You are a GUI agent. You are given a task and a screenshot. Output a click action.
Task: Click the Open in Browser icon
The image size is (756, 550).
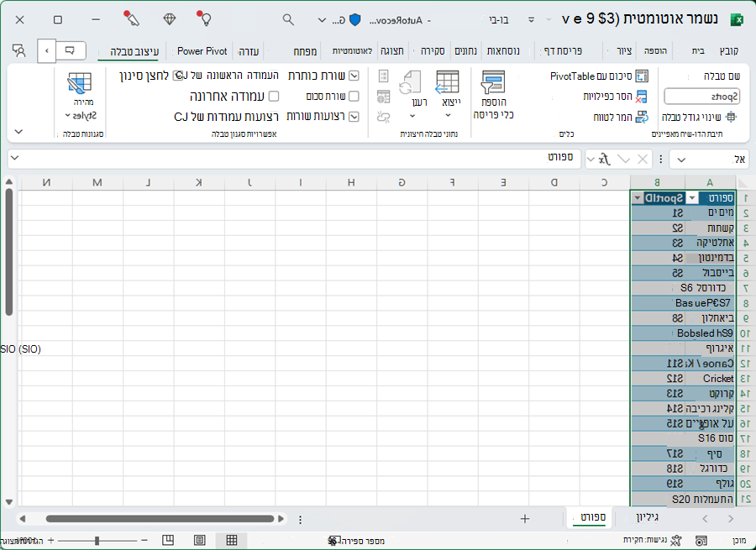point(384,97)
